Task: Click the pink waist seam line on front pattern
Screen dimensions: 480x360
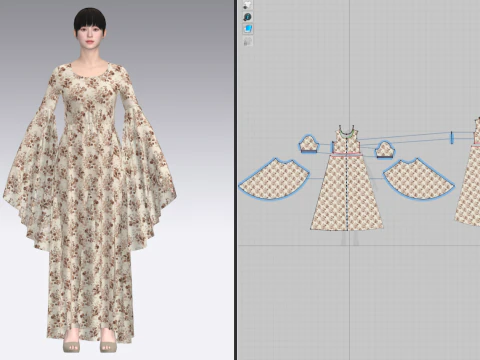Action: [347, 154]
